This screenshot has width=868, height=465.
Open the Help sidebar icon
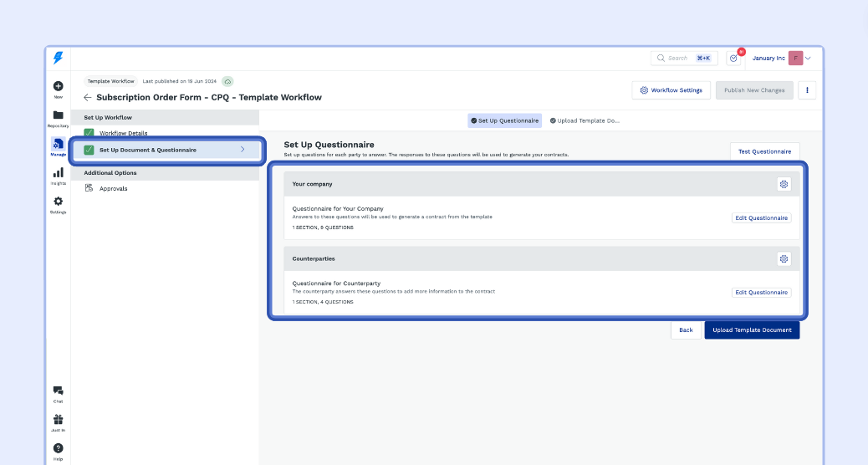click(x=58, y=448)
